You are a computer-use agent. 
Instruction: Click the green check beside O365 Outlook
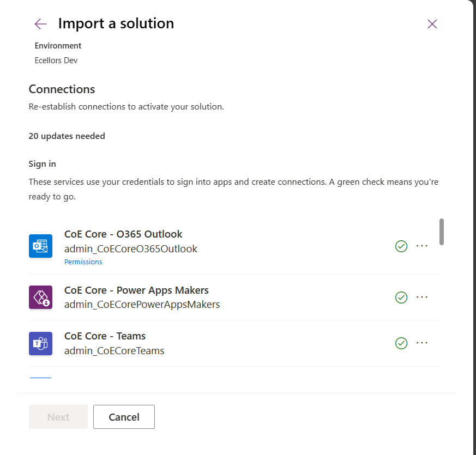point(401,246)
